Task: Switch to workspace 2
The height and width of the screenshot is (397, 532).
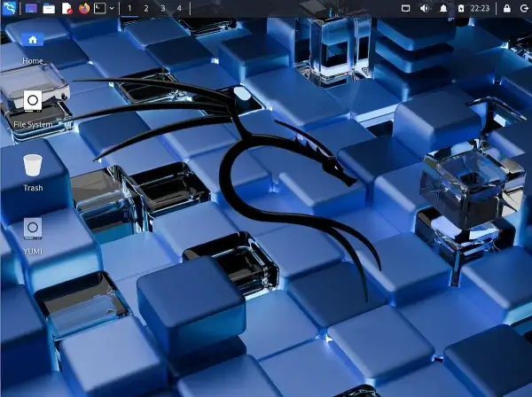Action: click(146, 8)
